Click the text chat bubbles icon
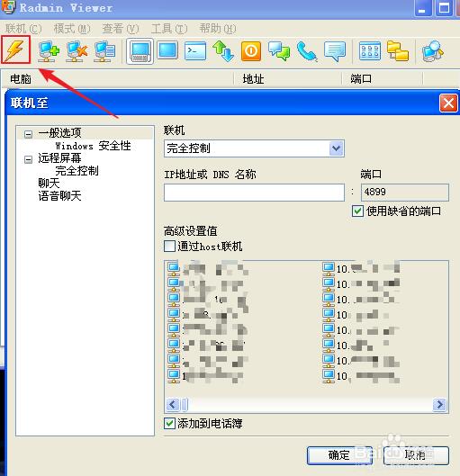Screen dimensions: 460x476 tap(279, 50)
